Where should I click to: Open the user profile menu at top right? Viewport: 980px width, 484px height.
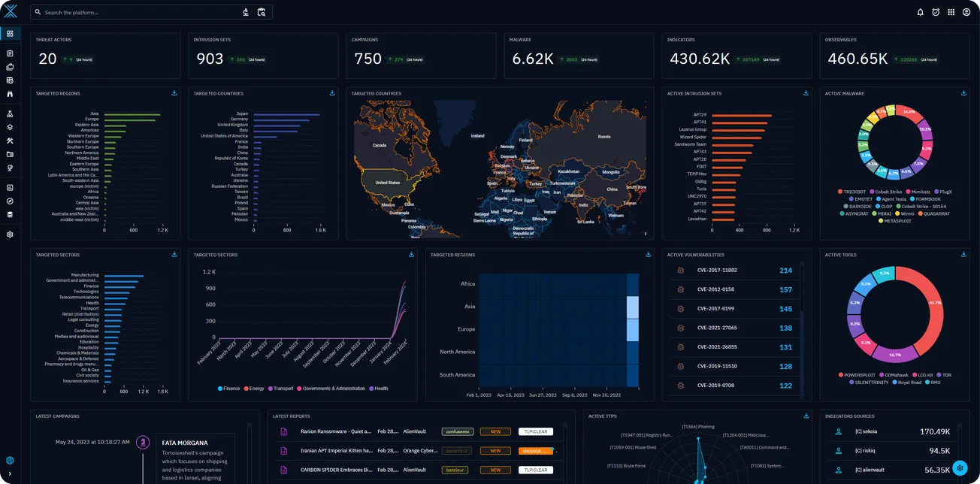966,12
